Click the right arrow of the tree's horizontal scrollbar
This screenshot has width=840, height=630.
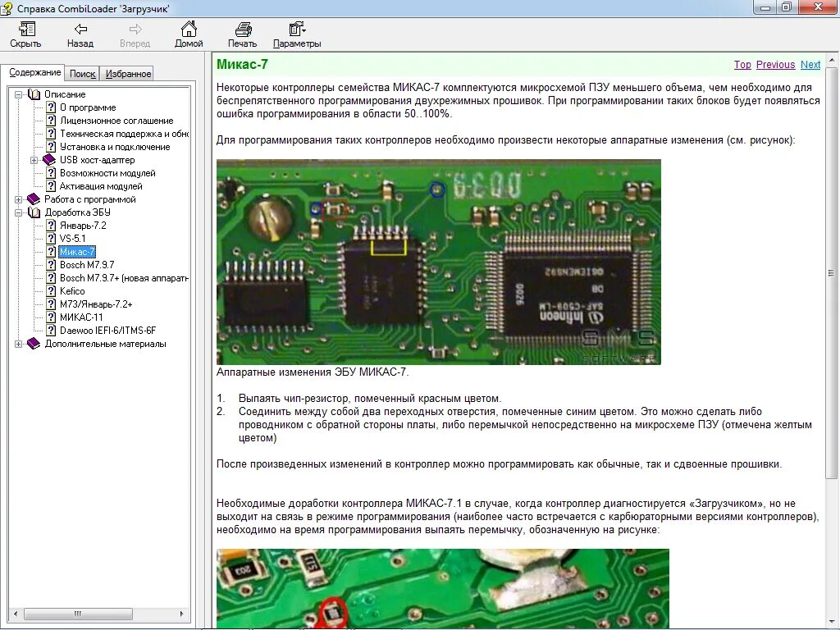tap(182, 614)
